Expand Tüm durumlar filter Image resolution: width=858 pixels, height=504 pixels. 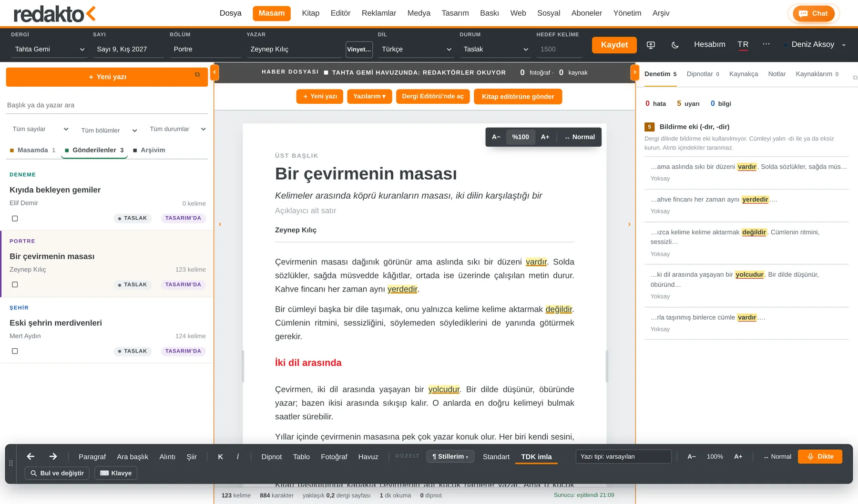[x=178, y=129]
